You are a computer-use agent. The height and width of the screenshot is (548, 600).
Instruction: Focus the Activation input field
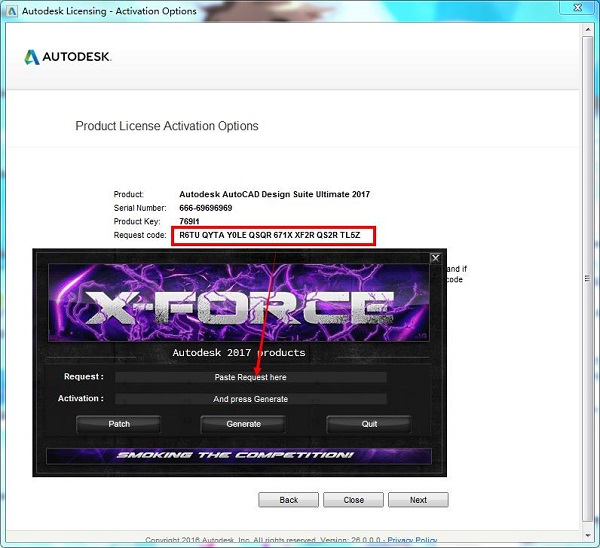coord(250,399)
